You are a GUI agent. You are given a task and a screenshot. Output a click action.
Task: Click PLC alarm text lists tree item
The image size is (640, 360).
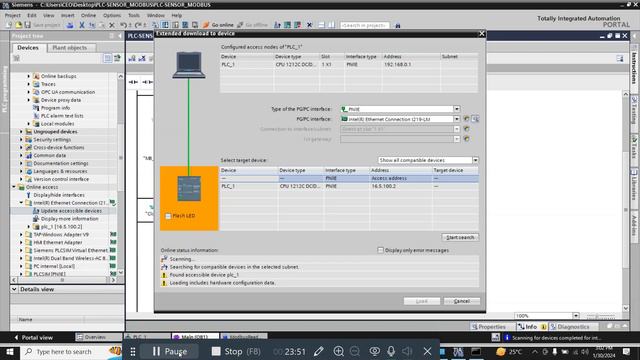(62, 116)
